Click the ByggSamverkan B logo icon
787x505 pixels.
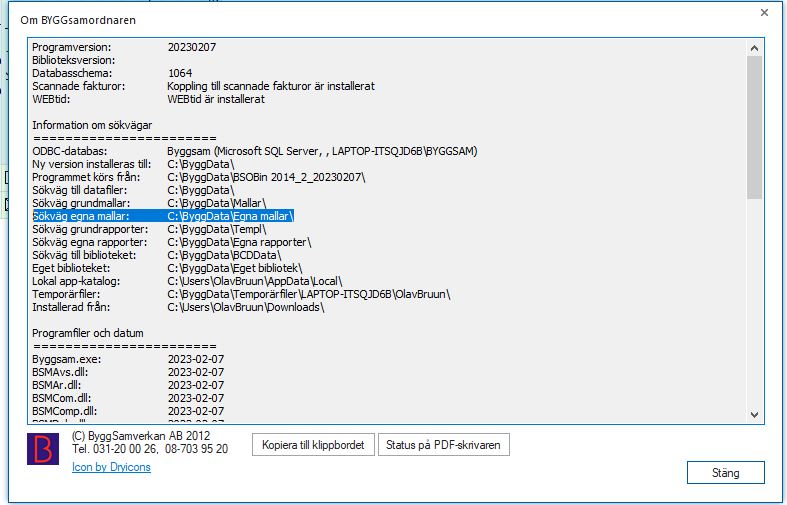[43, 449]
